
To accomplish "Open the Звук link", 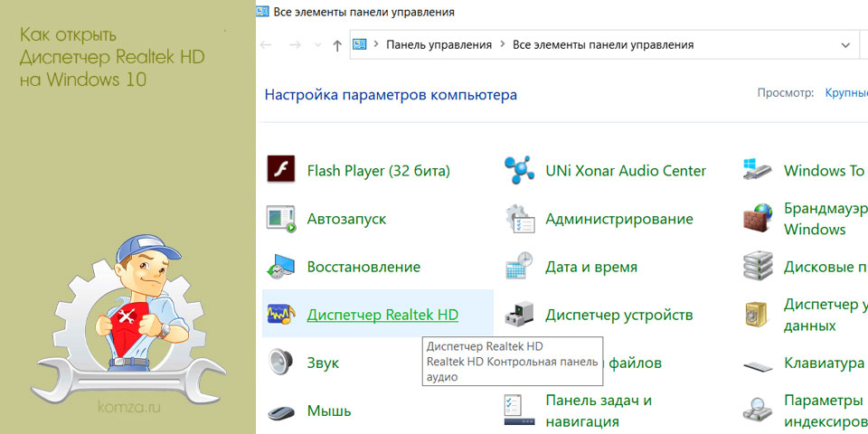I will click(x=324, y=363).
